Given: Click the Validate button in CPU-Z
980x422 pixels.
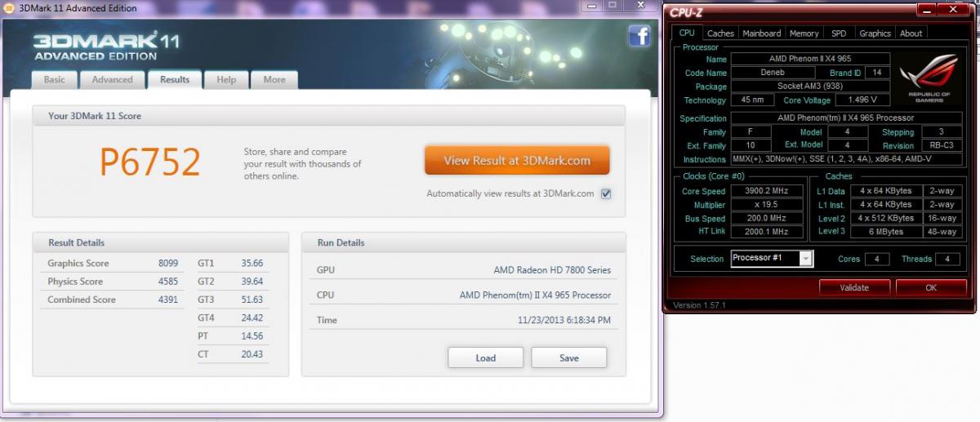Looking at the screenshot, I should tap(854, 287).
